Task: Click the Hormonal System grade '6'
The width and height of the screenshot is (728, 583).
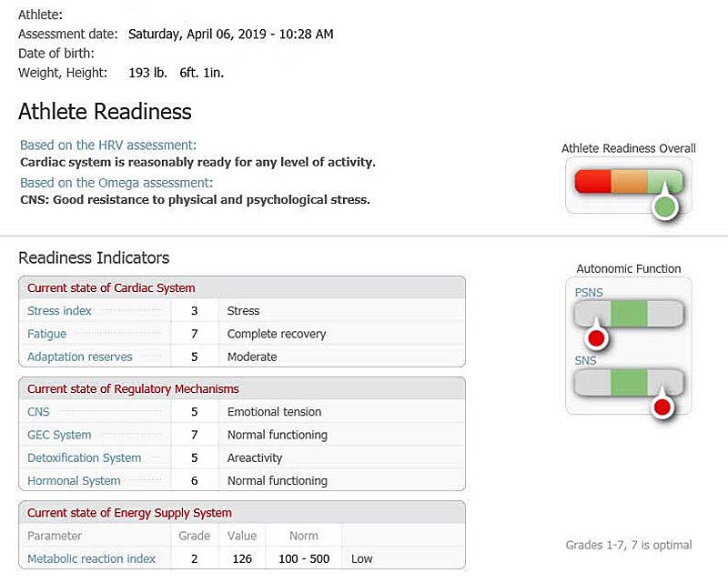Action: click(x=195, y=481)
